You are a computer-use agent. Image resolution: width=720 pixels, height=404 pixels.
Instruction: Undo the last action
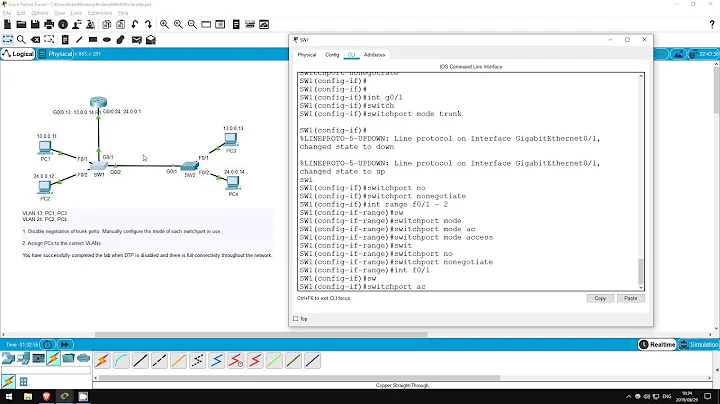pyautogui.click(x=135, y=24)
